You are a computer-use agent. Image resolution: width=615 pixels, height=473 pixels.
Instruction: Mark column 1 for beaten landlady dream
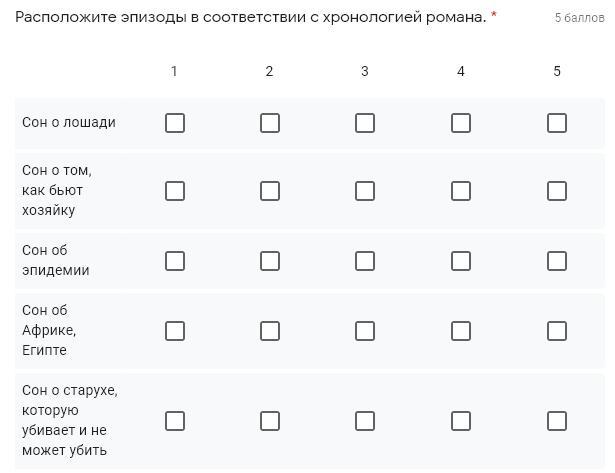[175, 191]
